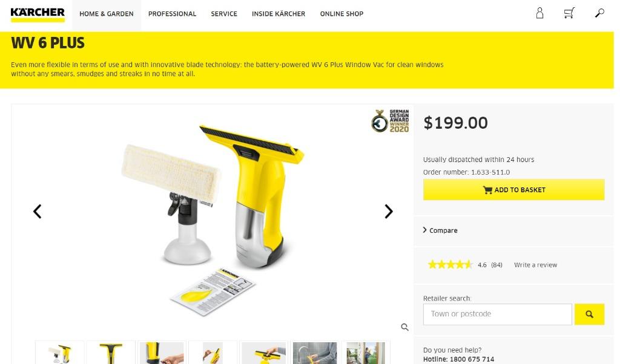Open the Inside Kärcher menu

click(279, 14)
